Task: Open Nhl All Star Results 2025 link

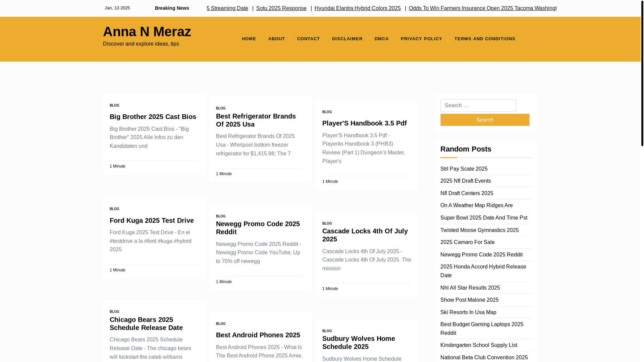Action: pos(470,288)
